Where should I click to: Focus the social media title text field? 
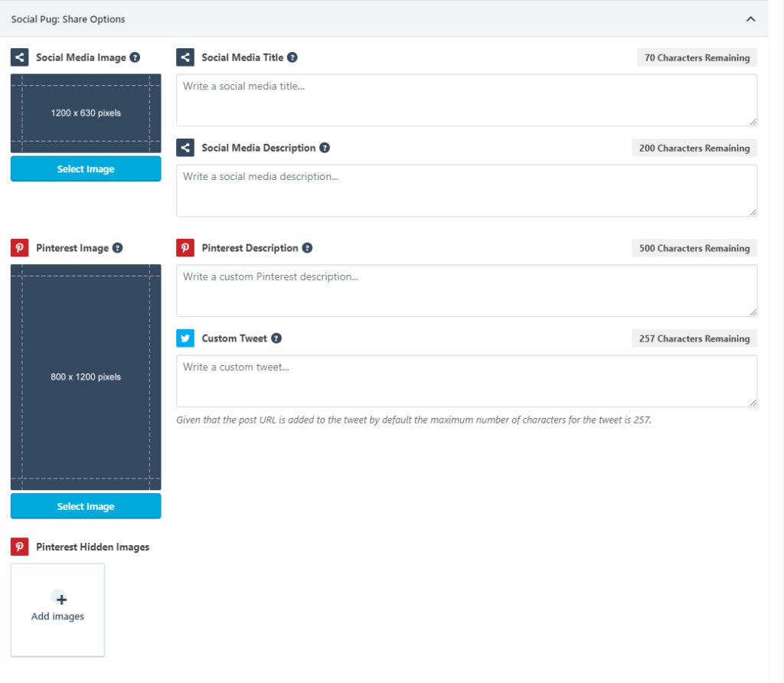tap(466, 100)
